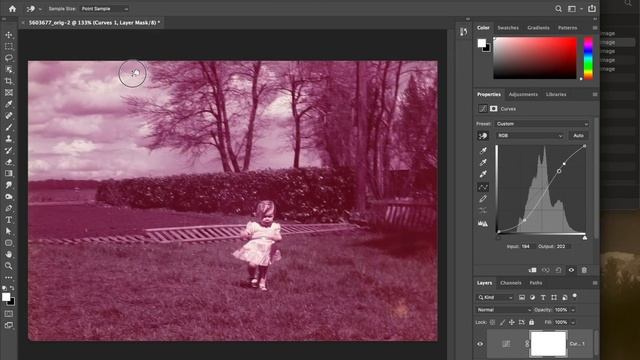Toggle lock image pixels
This screenshot has height=360, width=640.
(502, 322)
